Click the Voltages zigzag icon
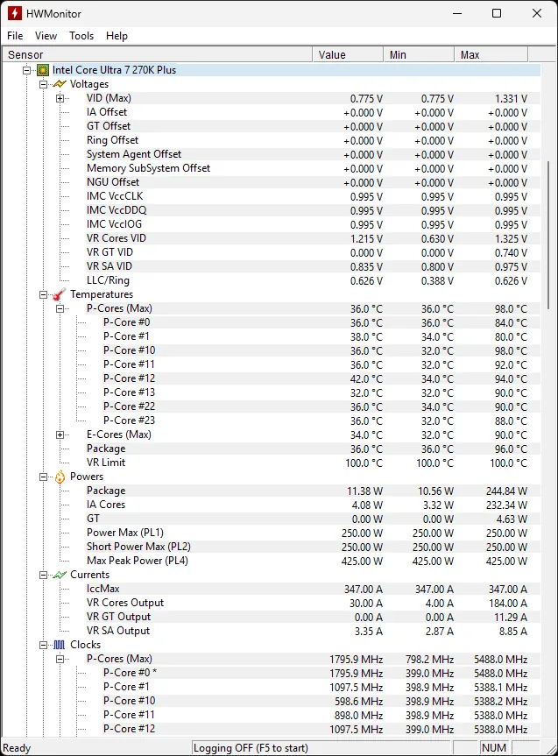Screen dimensions: 558x756 coord(60,84)
